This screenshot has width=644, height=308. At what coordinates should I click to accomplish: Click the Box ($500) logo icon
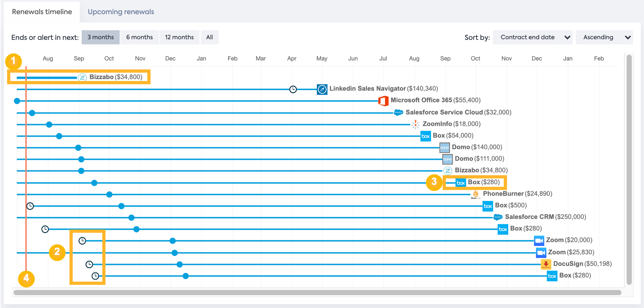488,206
